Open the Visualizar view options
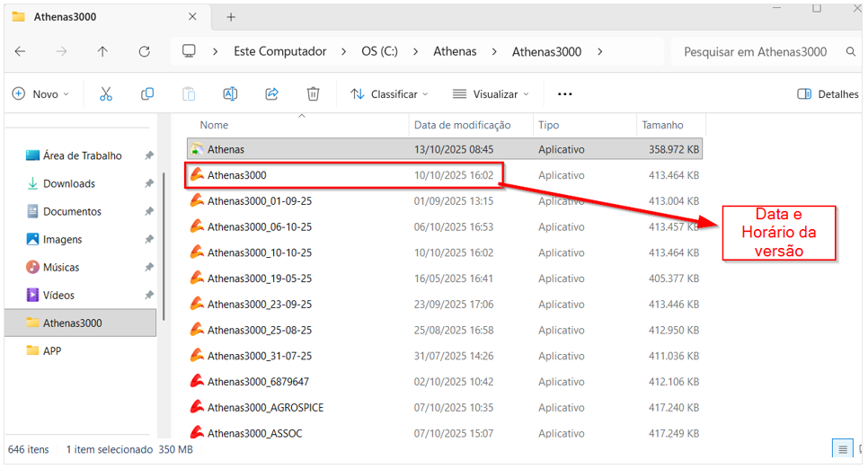 pos(491,93)
